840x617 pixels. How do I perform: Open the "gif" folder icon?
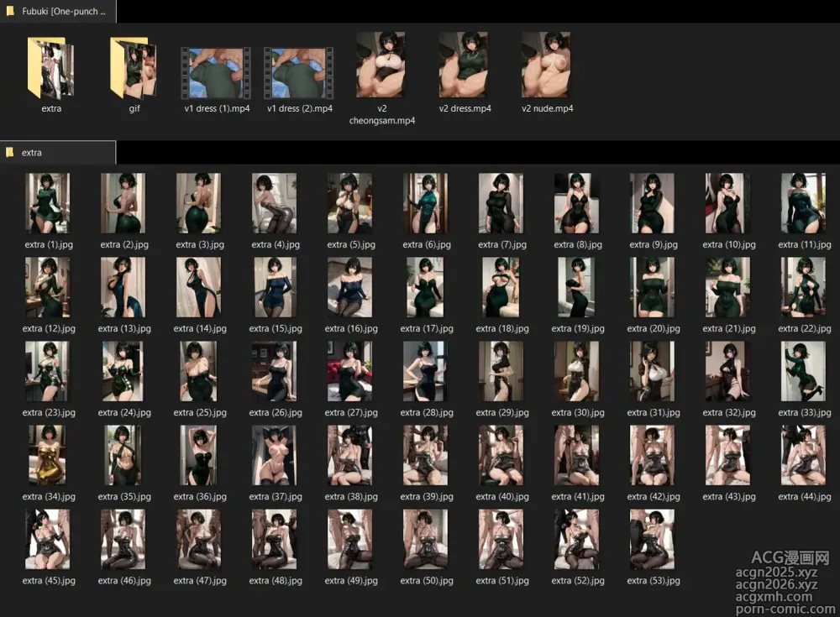[x=134, y=67]
